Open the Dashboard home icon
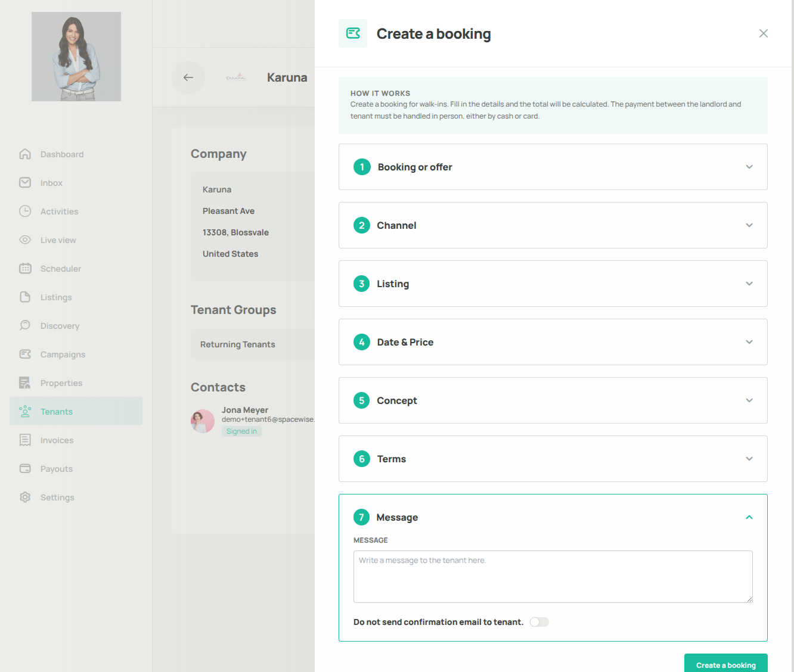This screenshot has width=794, height=672. click(x=25, y=154)
